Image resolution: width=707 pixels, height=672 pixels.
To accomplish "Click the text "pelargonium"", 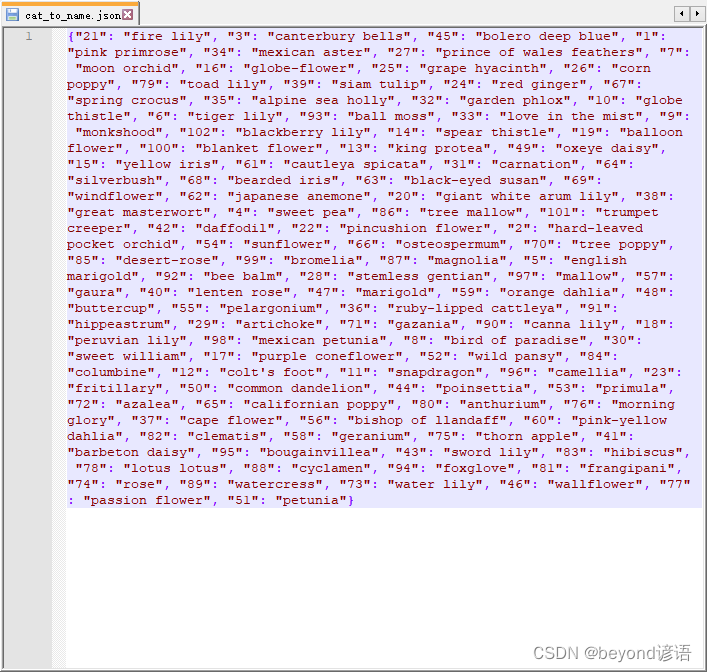I will (271, 308).
